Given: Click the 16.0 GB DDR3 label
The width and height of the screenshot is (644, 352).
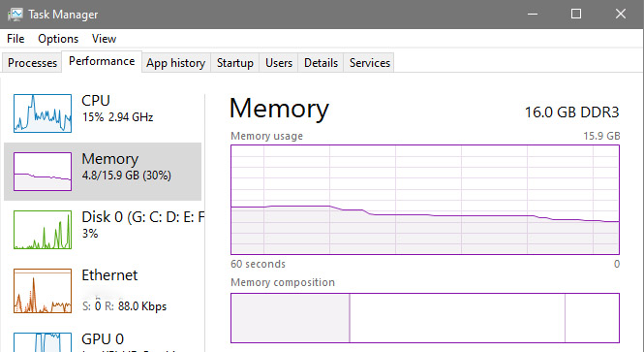Looking at the screenshot, I should (571, 112).
